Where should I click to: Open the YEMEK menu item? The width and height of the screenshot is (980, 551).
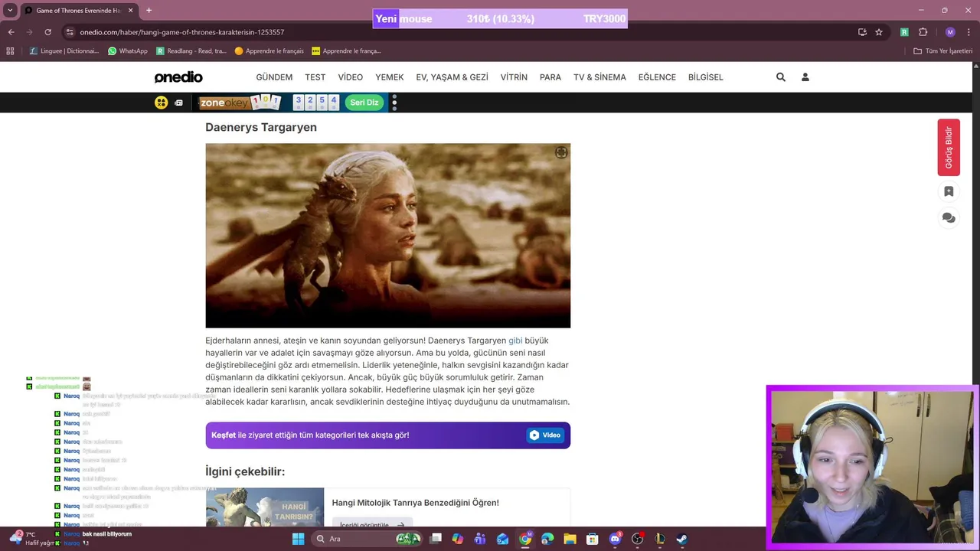(390, 77)
